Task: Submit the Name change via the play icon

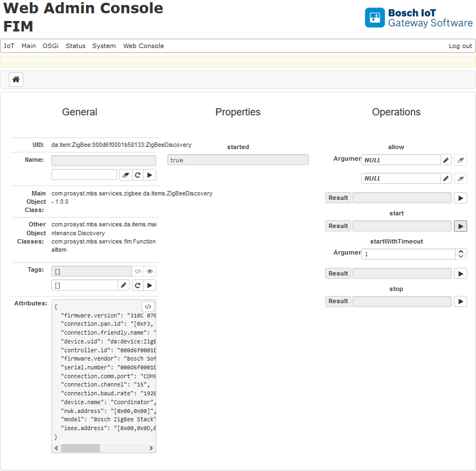Action: coord(149,174)
